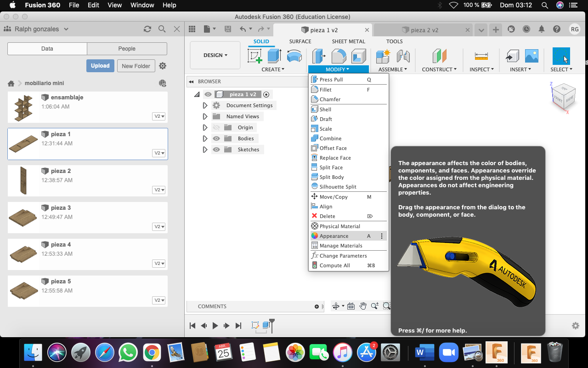
Task: Select the Press Pull toolbar icon
Action: click(x=319, y=56)
